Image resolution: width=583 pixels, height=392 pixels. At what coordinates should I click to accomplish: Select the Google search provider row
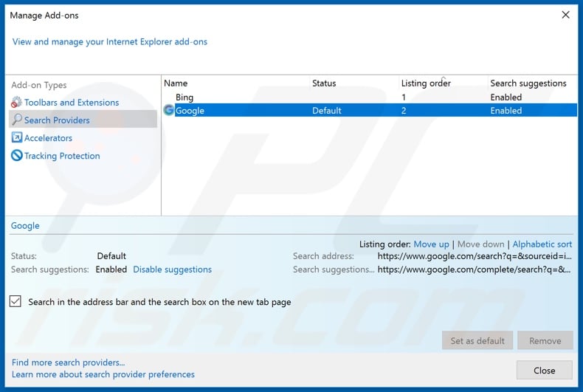[x=370, y=111]
